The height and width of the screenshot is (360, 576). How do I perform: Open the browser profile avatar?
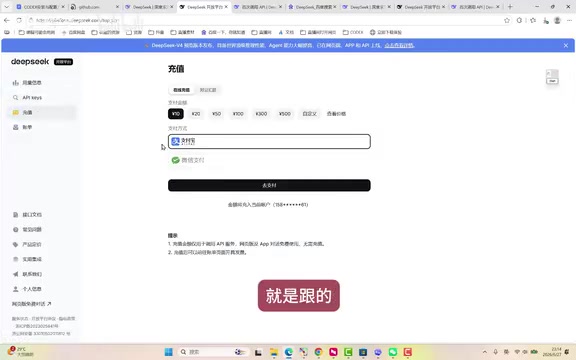[557, 20]
